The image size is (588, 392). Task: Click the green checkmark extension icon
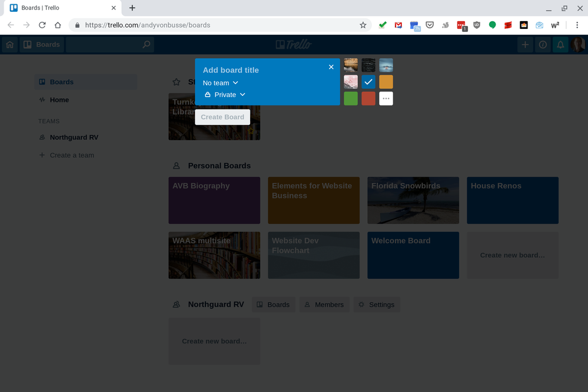(383, 25)
